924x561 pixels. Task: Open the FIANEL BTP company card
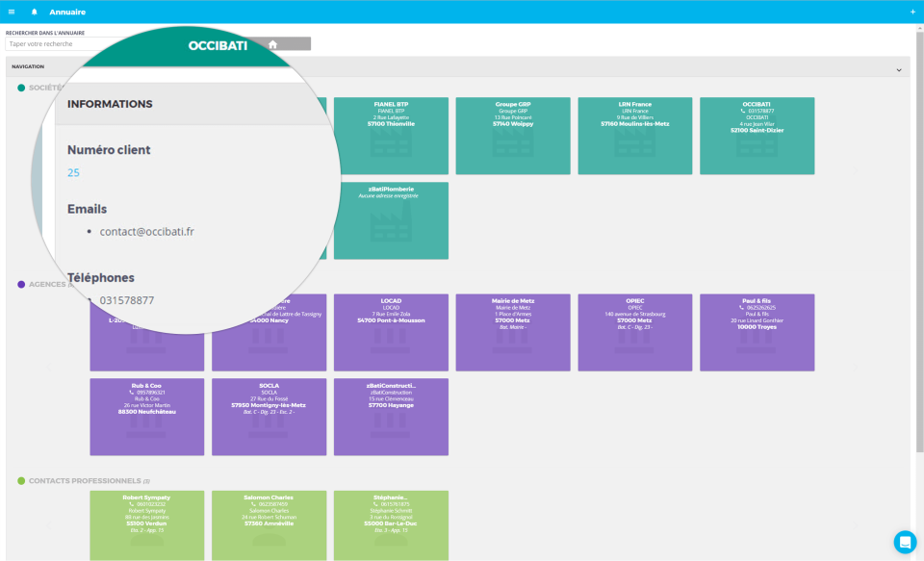(x=392, y=136)
